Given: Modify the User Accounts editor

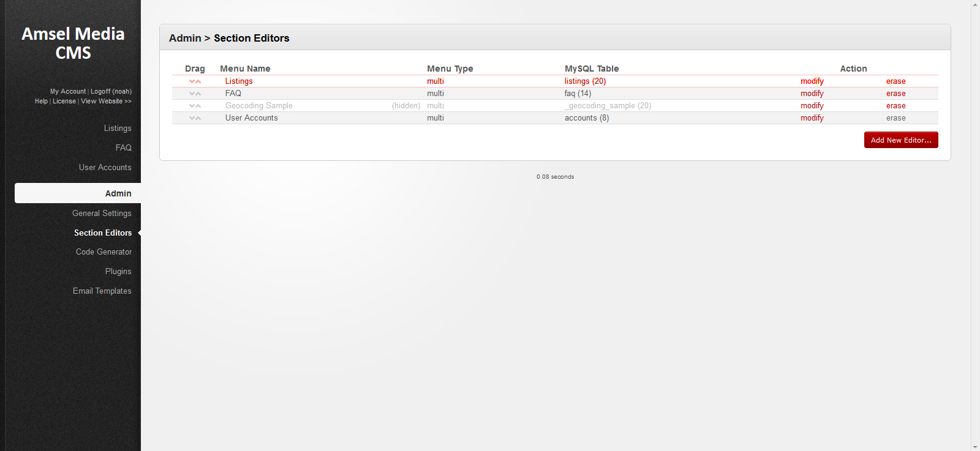Looking at the screenshot, I should (812, 118).
